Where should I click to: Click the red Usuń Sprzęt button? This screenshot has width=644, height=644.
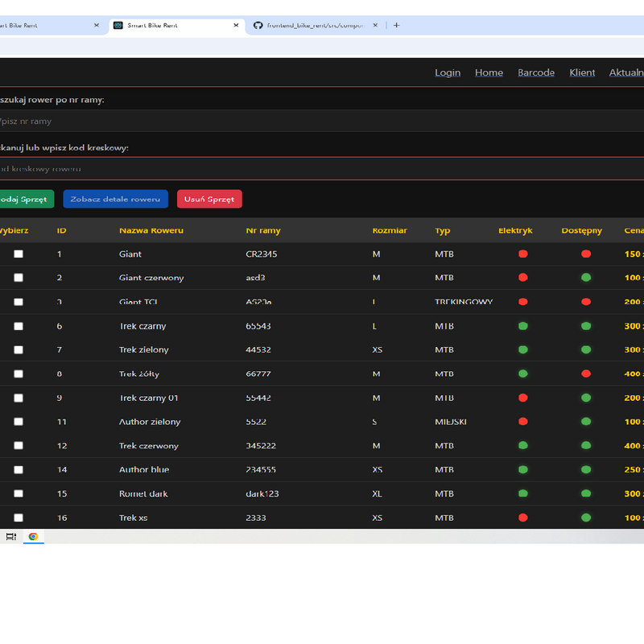coord(209,199)
